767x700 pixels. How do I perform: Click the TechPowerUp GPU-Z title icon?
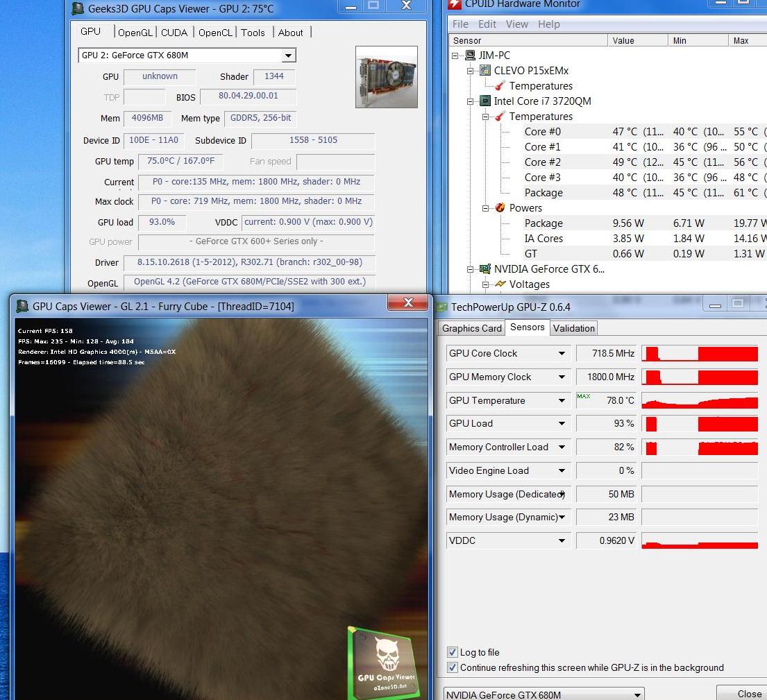442,307
